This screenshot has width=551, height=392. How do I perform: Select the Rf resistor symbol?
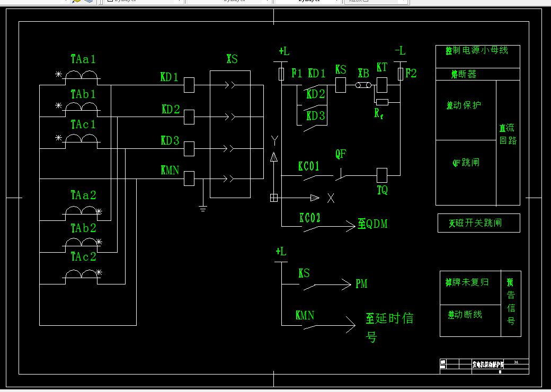[382, 102]
